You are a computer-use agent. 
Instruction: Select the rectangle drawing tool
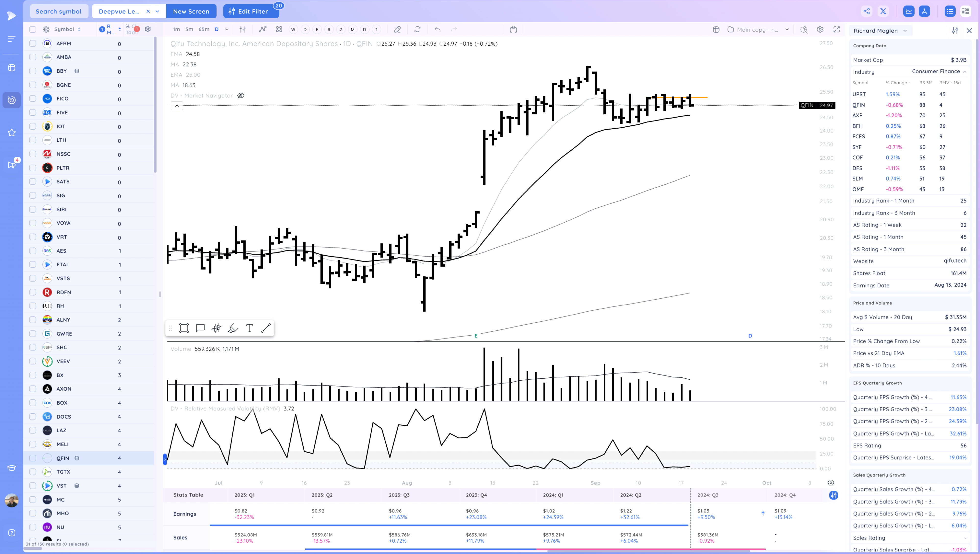point(184,328)
